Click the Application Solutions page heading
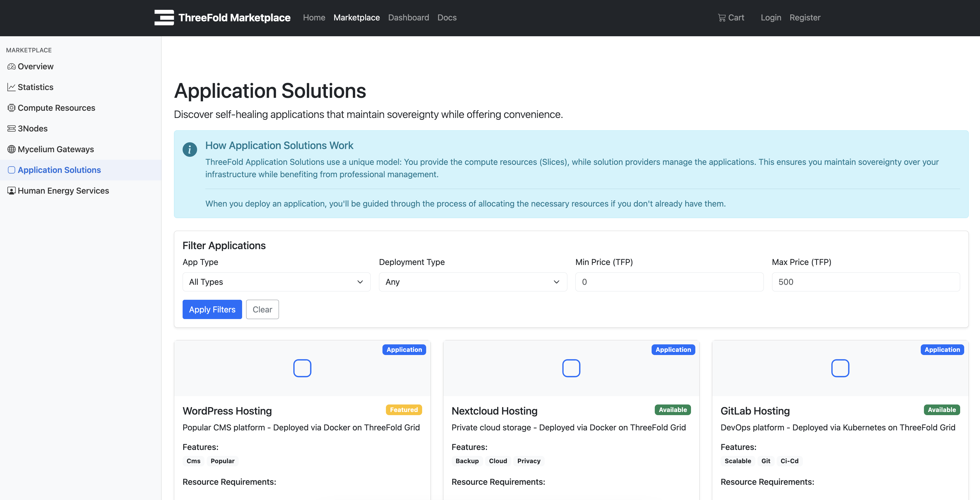Image resolution: width=980 pixels, height=500 pixels. coord(270,91)
